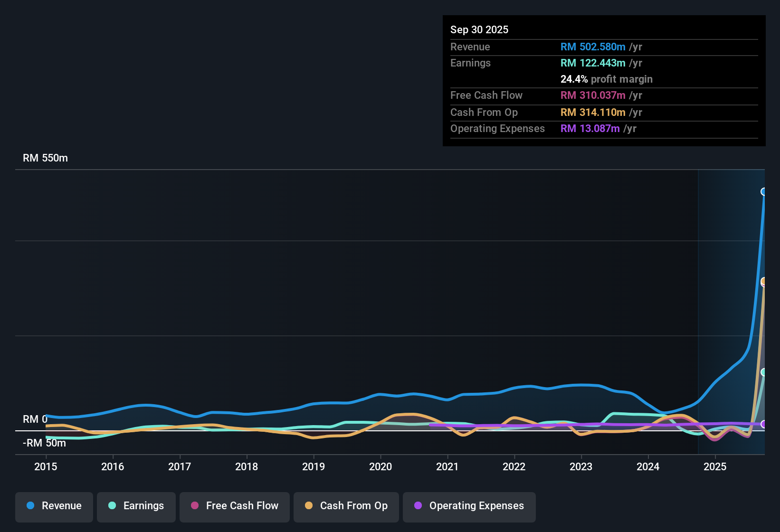Toggle the Operating Expenses series visibility
Image resolution: width=780 pixels, height=532 pixels.
click(x=469, y=506)
